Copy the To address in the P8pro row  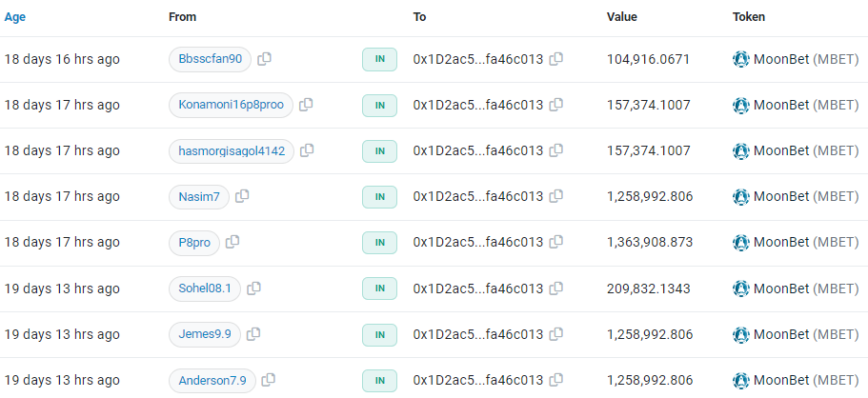556,243
